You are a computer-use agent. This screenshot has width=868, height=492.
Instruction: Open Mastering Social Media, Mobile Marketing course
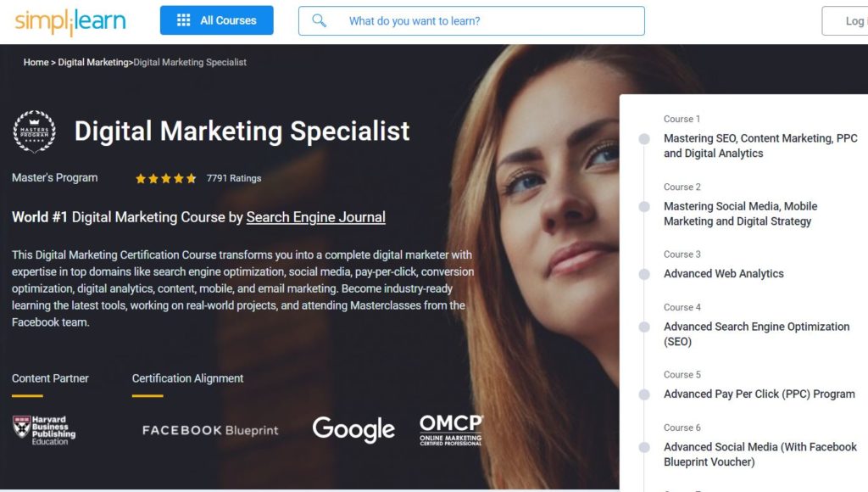pos(741,214)
